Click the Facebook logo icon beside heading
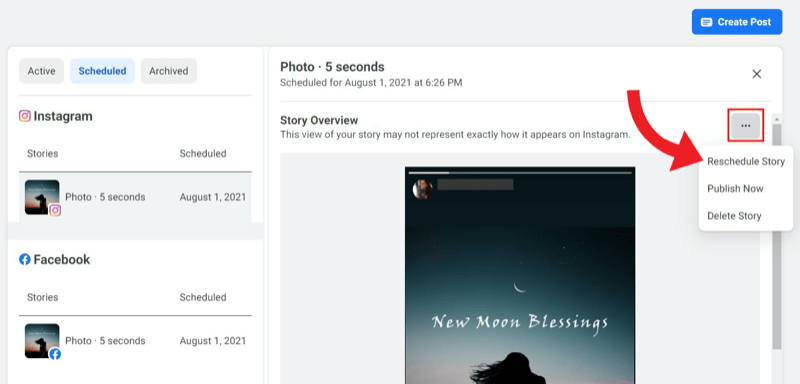The width and height of the screenshot is (800, 384). (24, 259)
